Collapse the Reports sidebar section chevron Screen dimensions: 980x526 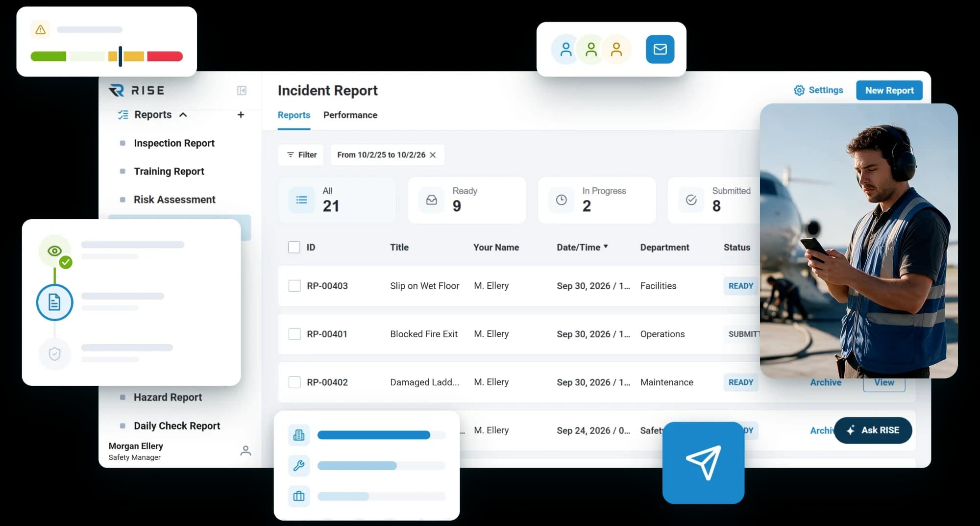pos(183,115)
